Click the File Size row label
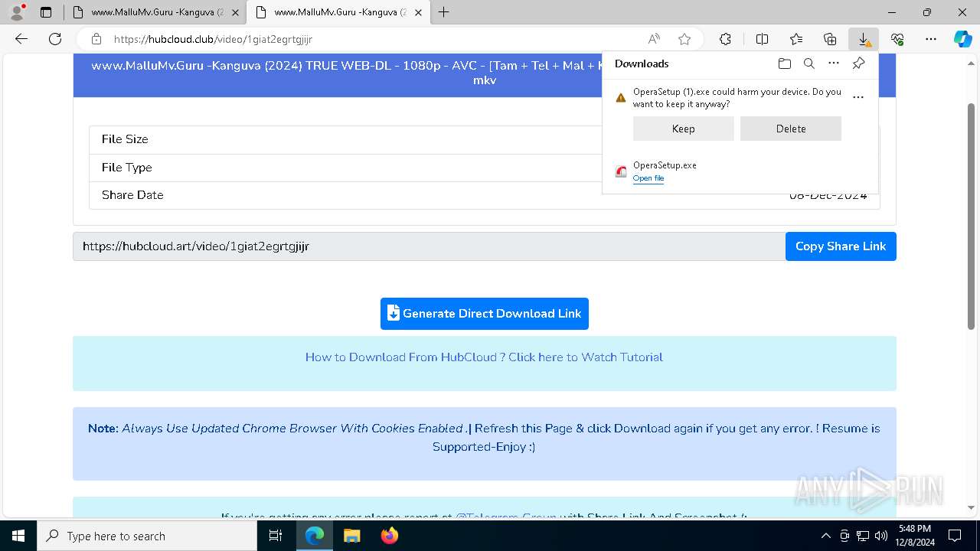This screenshot has width=980, height=551. pos(125,139)
